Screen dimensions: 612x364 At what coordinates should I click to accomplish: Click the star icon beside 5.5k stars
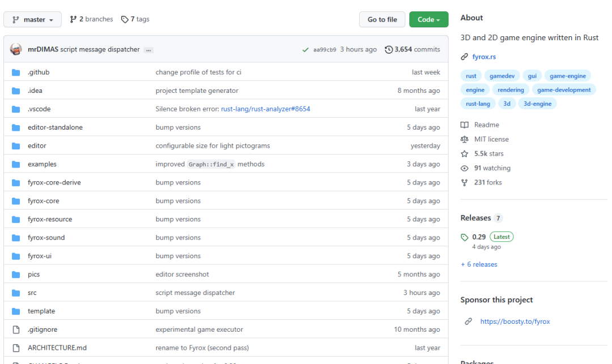465,153
